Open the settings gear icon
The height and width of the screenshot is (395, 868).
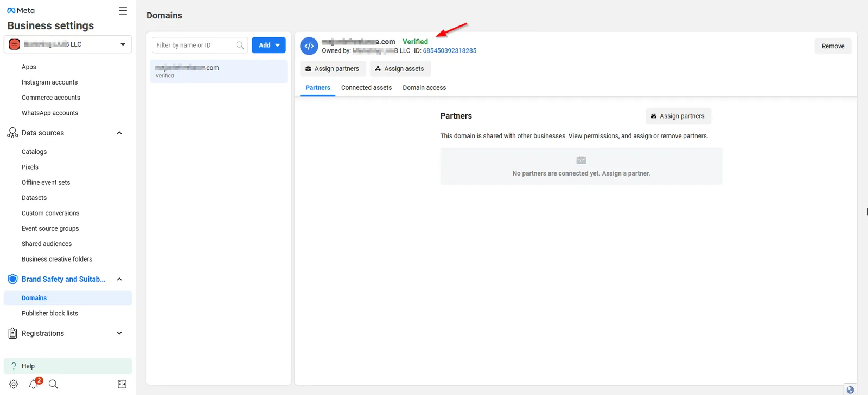tap(14, 384)
